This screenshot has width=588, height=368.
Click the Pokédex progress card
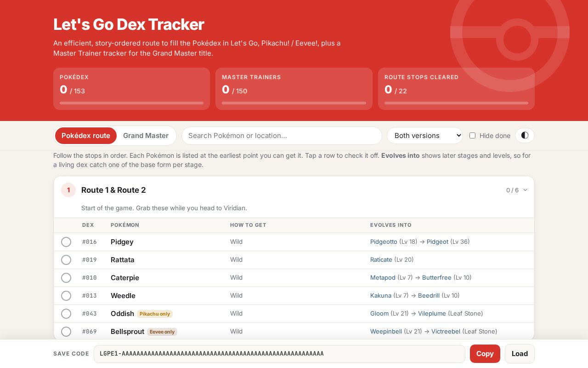point(131,89)
